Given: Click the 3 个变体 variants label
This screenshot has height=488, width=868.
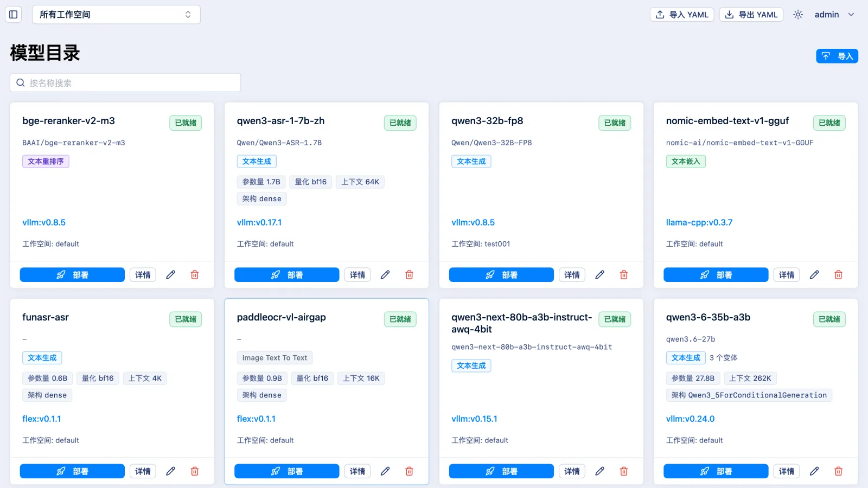Looking at the screenshot, I should [723, 358].
